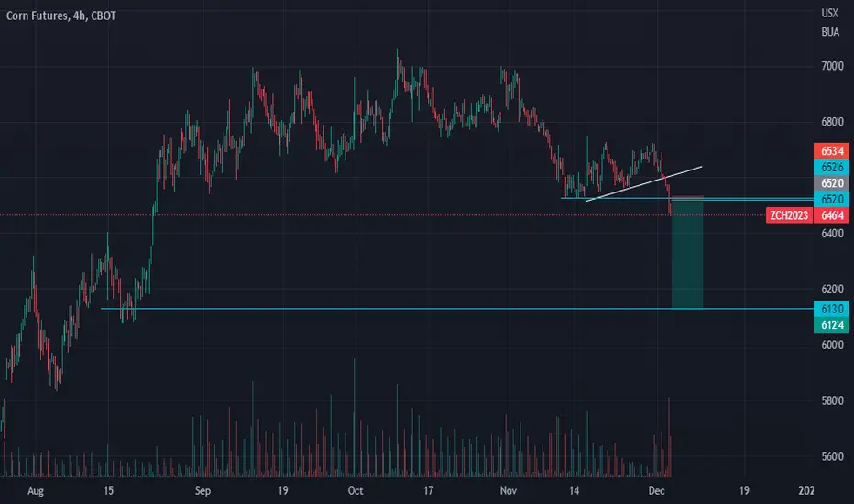Click the Oct label on time axis
This screenshot has width=854, height=504.
pyautogui.click(x=356, y=491)
